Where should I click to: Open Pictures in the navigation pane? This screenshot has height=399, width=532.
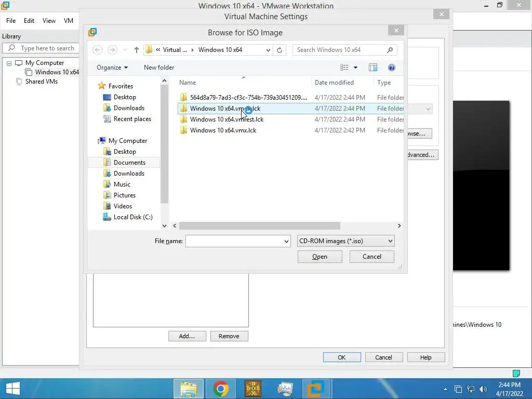click(125, 195)
